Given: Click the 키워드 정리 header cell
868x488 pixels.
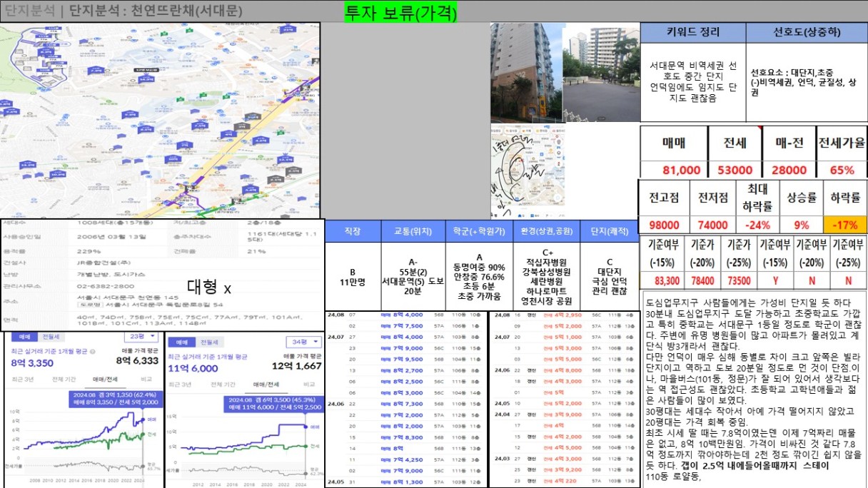Looking at the screenshot, I should click(x=693, y=33).
